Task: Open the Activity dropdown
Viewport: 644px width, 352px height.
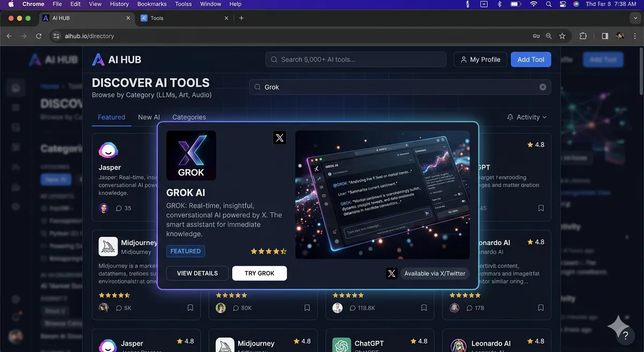Action: [x=526, y=117]
